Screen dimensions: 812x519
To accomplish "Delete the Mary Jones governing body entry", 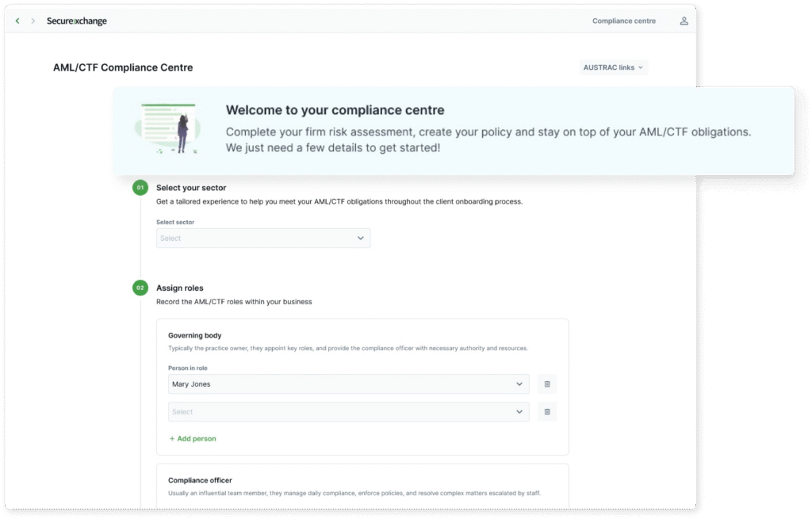I will point(547,384).
